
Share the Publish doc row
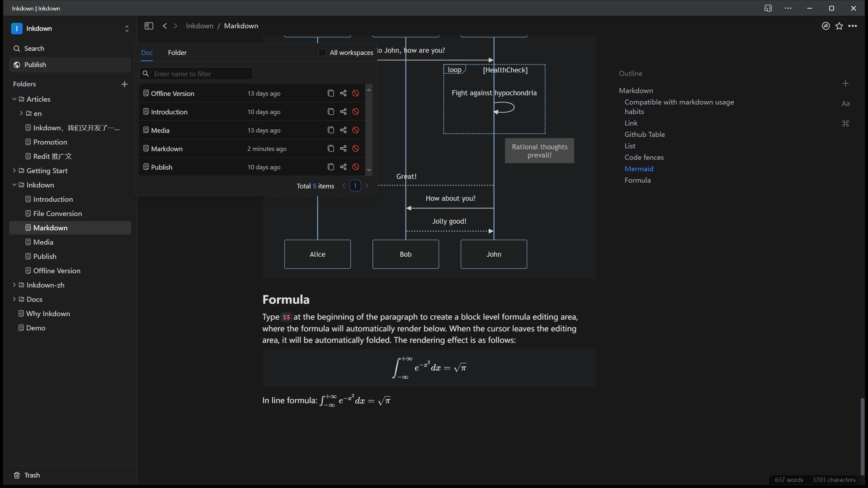(x=343, y=167)
